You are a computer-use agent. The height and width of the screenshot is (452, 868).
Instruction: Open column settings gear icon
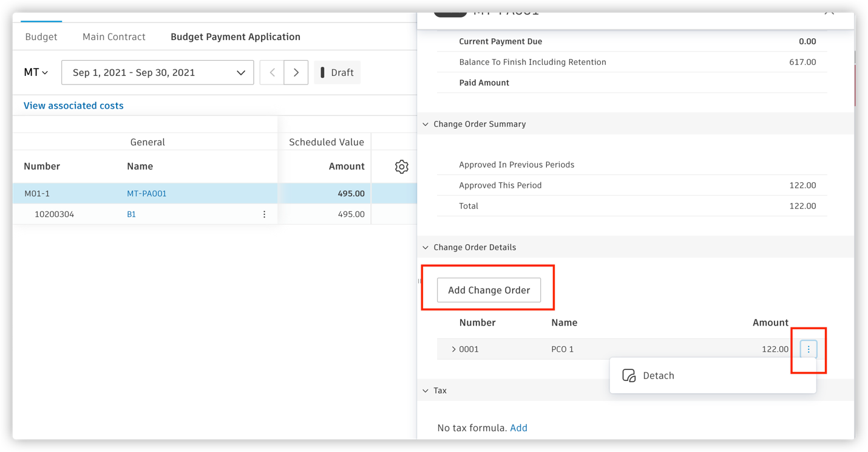tap(401, 166)
